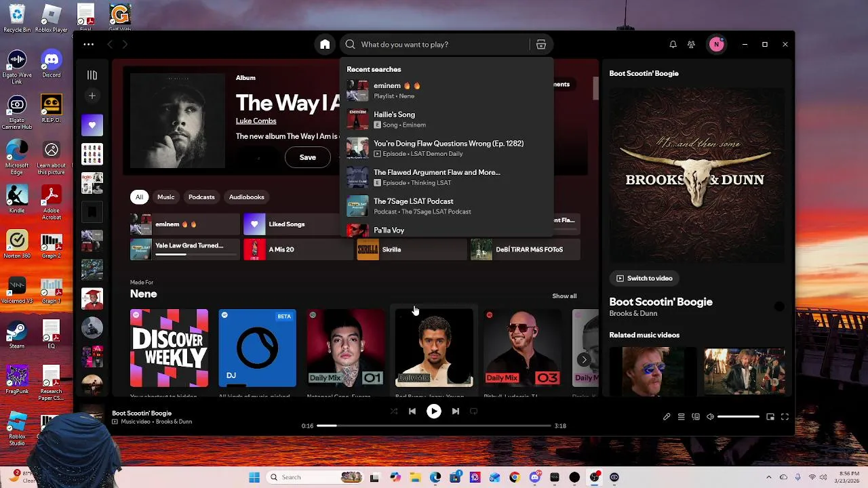Switch to video in Now Playing
The height and width of the screenshot is (488, 868).
pyautogui.click(x=644, y=279)
